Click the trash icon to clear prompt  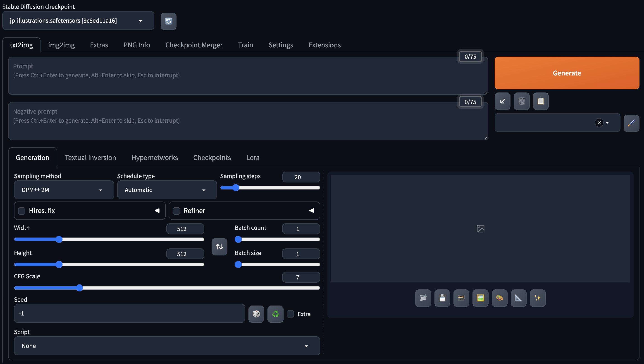[522, 101]
